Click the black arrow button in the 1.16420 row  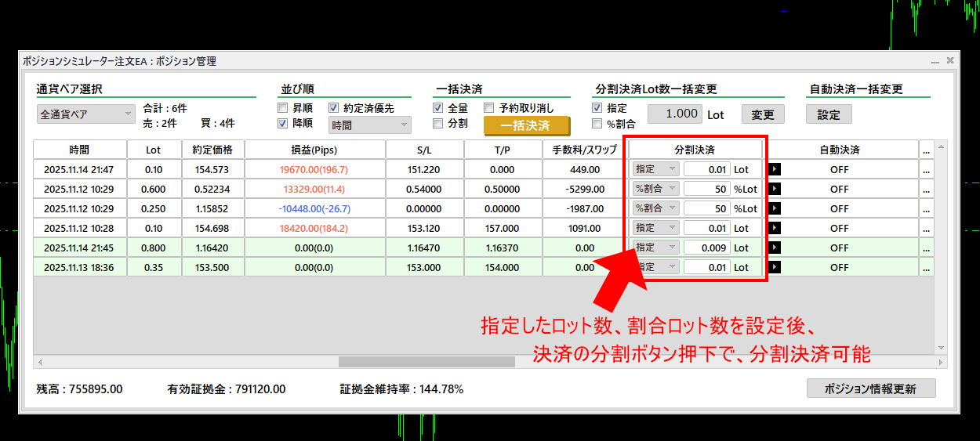pyautogui.click(x=775, y=248)
